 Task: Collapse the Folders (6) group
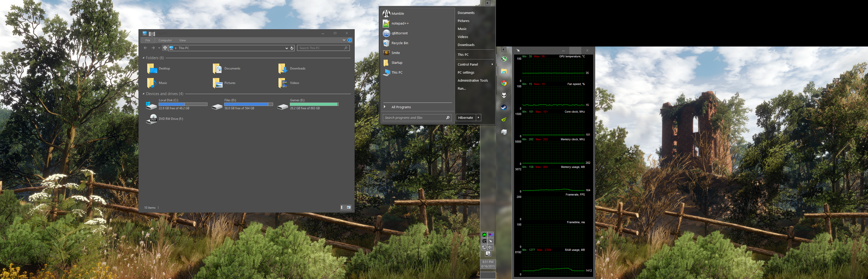(143, 58)
